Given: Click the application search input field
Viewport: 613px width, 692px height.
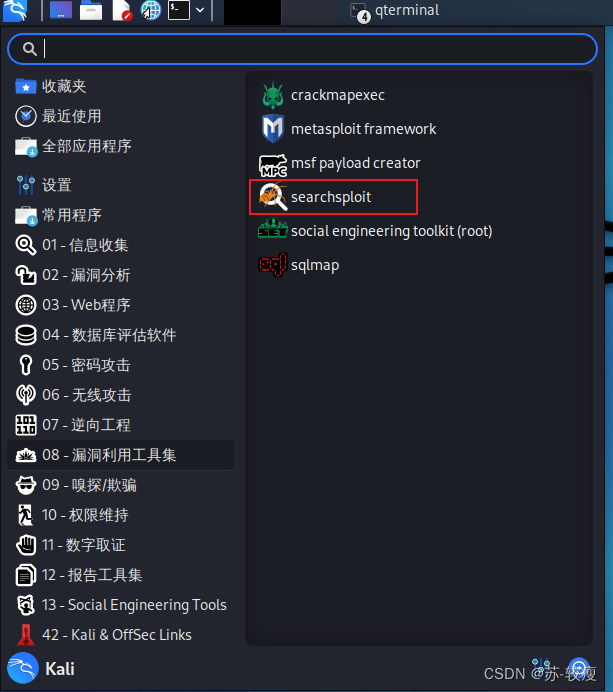Looking at the screenshot, I should (303, 49).
